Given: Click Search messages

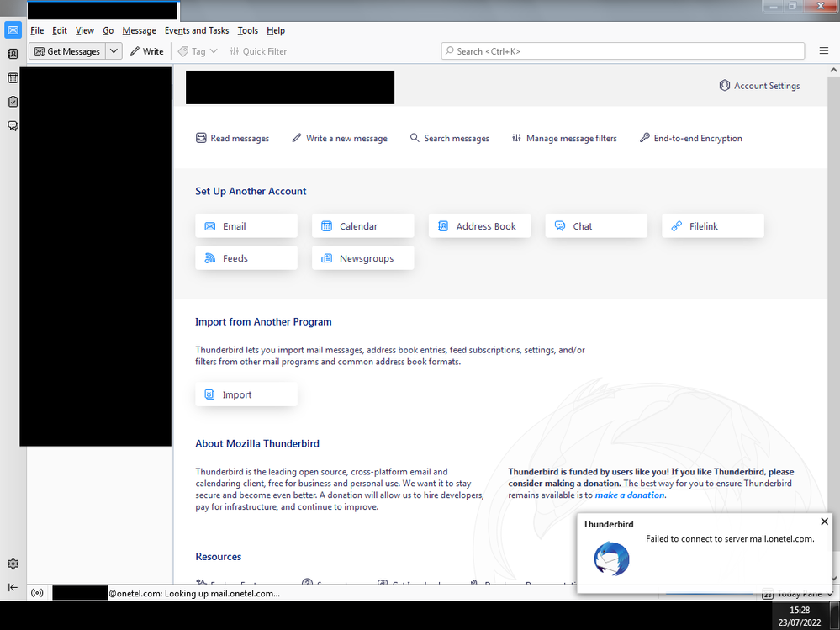Looking at the screenshot, I should (x=450, y=138).
